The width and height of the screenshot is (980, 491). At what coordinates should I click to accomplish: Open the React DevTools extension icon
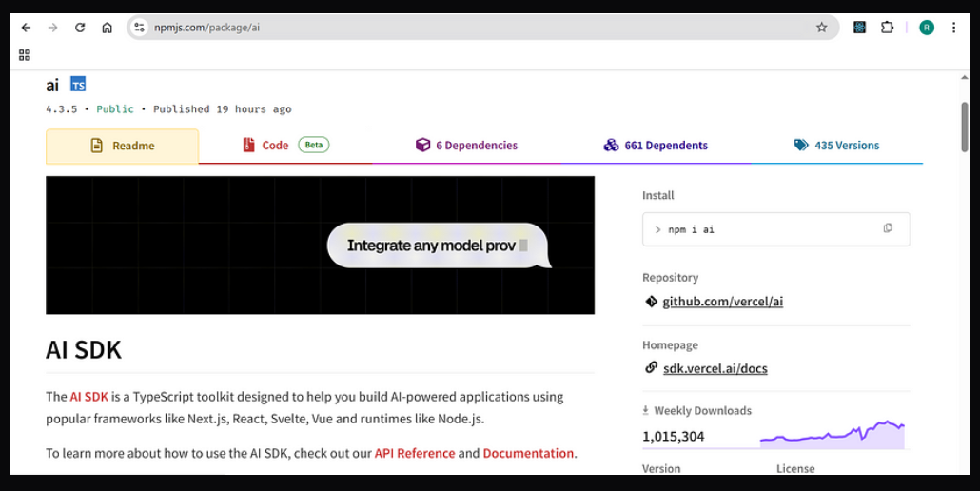[x=859, y=28]
